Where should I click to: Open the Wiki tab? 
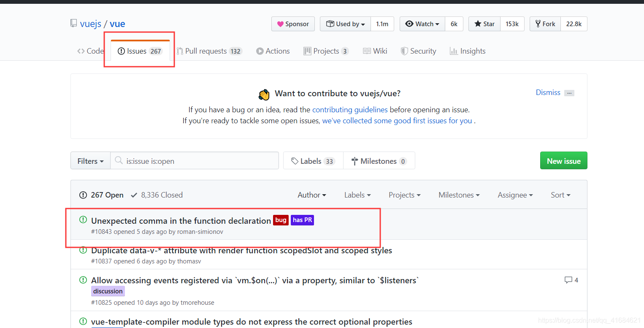(375, 51)
